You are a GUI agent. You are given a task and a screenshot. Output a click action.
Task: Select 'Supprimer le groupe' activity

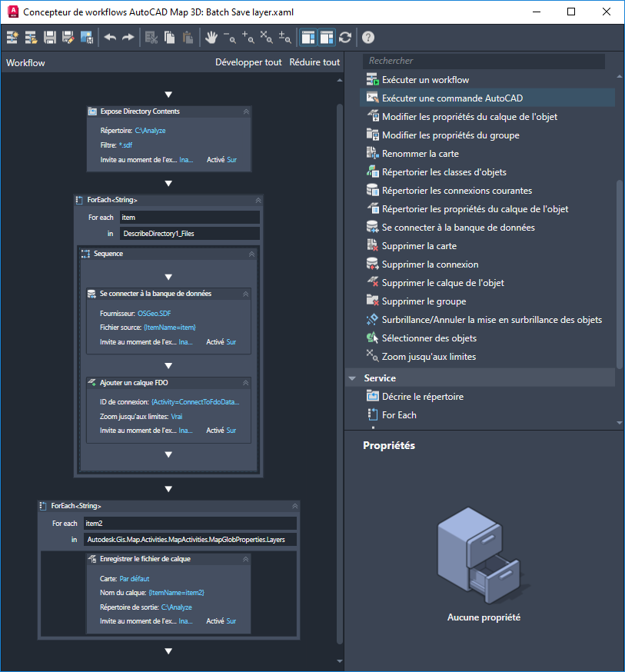click(x=416, y=301)
